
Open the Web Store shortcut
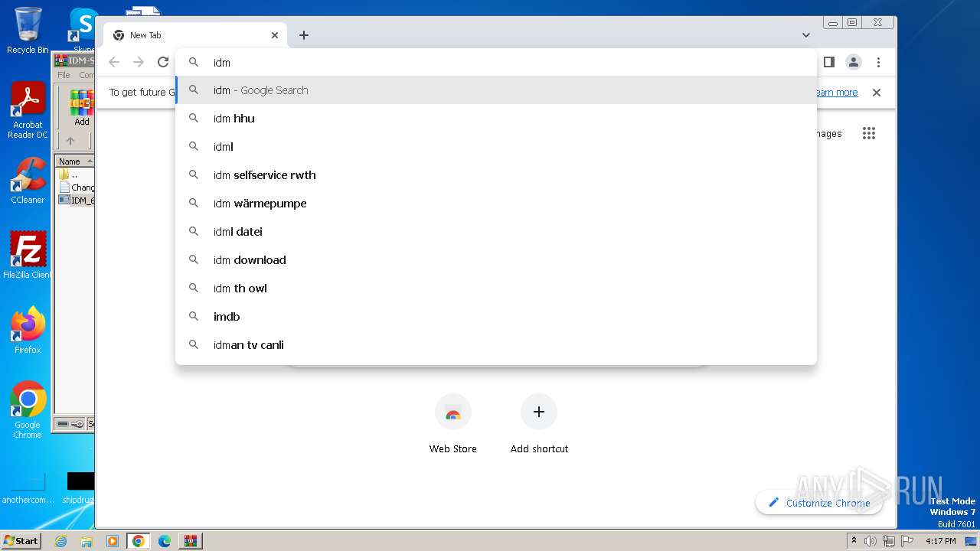pos(453,424)
